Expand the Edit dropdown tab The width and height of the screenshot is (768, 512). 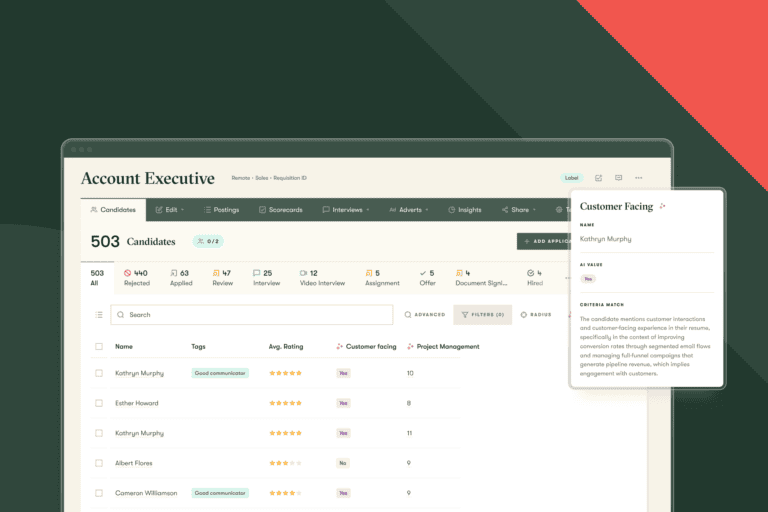170,210
